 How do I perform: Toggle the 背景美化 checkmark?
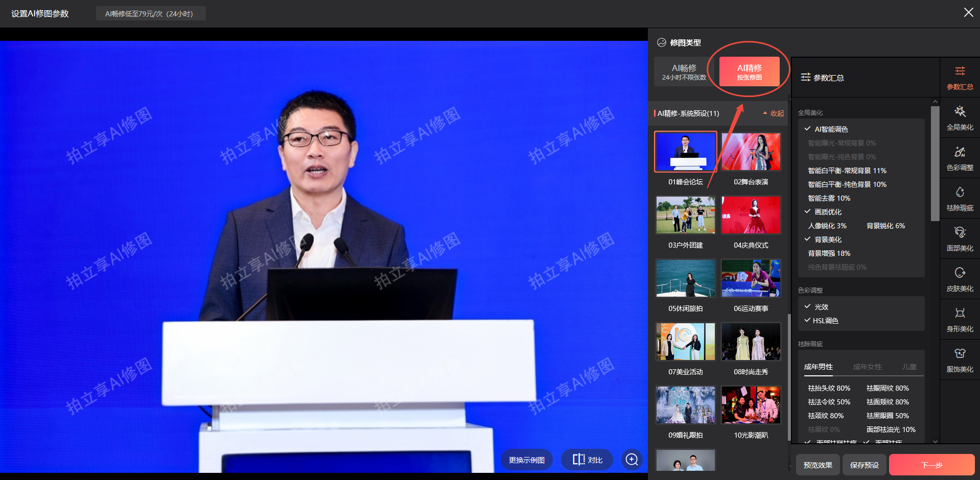coord(808,239)
